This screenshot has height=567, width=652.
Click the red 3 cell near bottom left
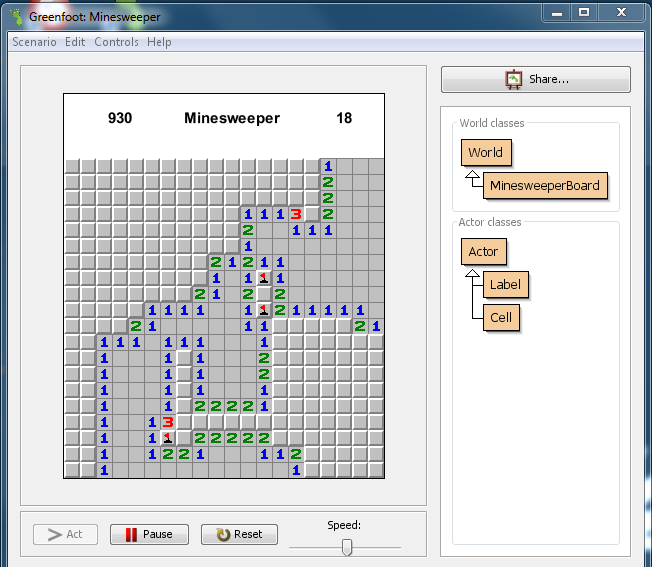pos(168,422)
